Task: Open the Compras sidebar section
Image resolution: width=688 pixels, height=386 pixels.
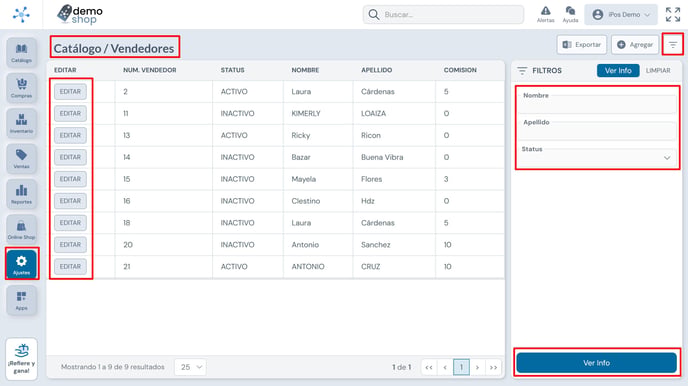Action: point(22,88)
